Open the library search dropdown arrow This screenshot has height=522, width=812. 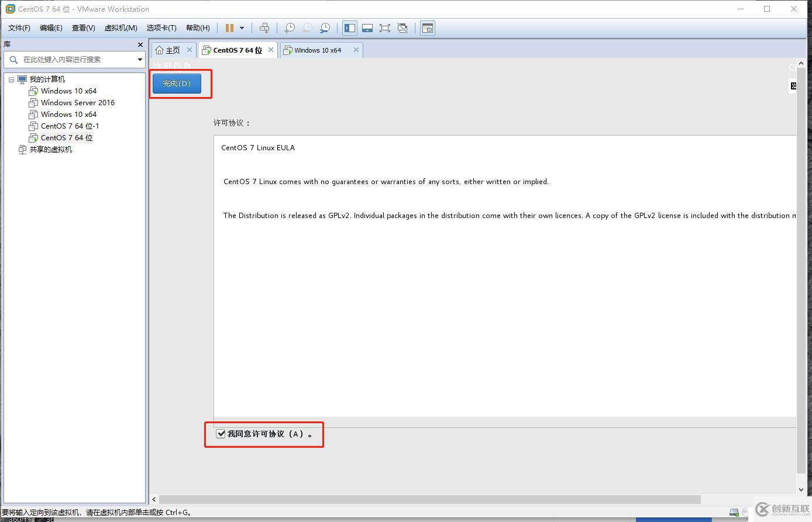pos(140,60)
